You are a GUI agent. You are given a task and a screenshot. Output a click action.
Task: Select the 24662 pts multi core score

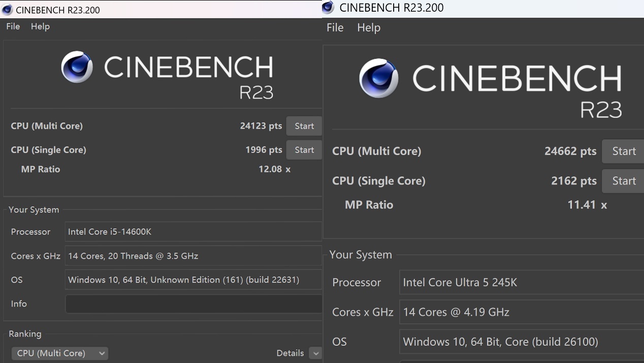click(x=570, y=151)
